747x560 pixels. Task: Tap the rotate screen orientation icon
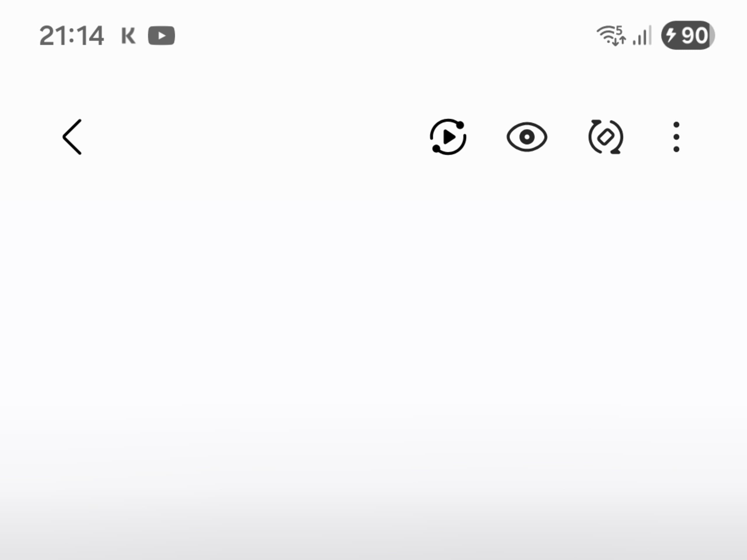tap(606, 137)
